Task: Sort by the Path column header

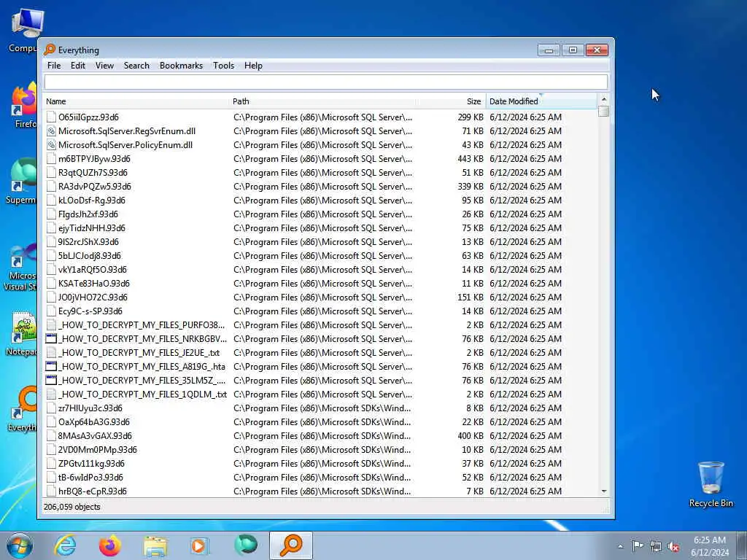Action: (x=322, y=101)
